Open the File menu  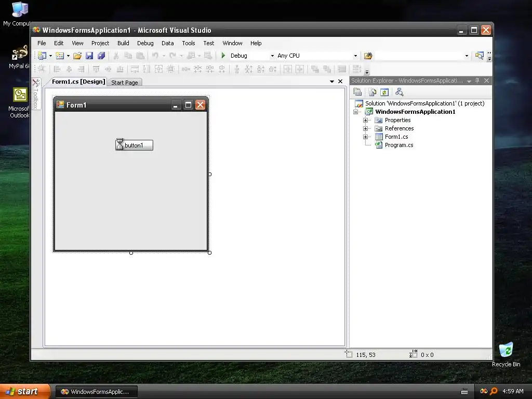[x=42, y=43]
